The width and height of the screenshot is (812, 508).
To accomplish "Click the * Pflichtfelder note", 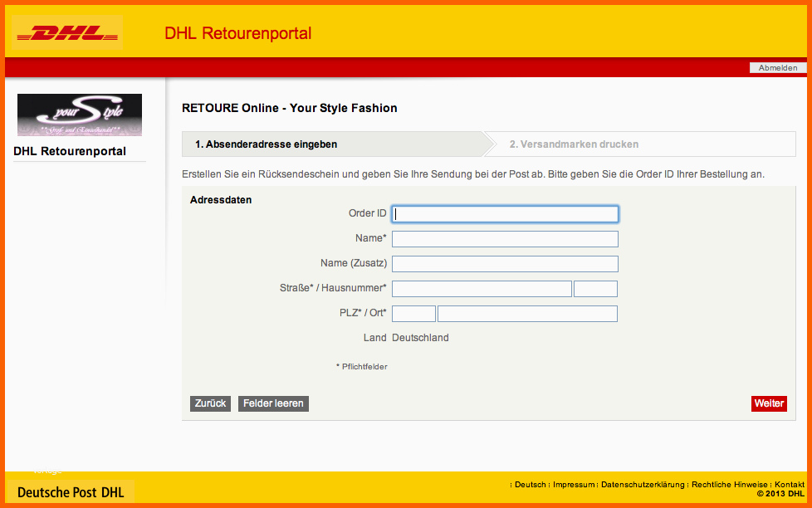I will pos(361,367).
